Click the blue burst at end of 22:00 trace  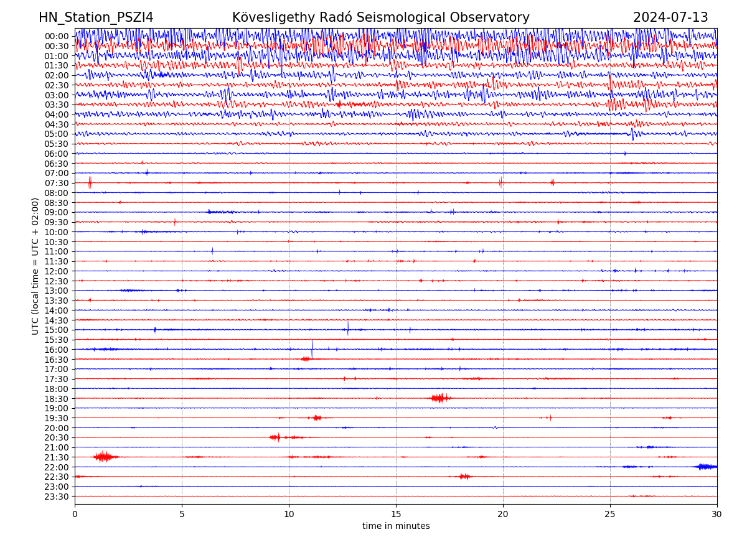[x=706, y=467]
